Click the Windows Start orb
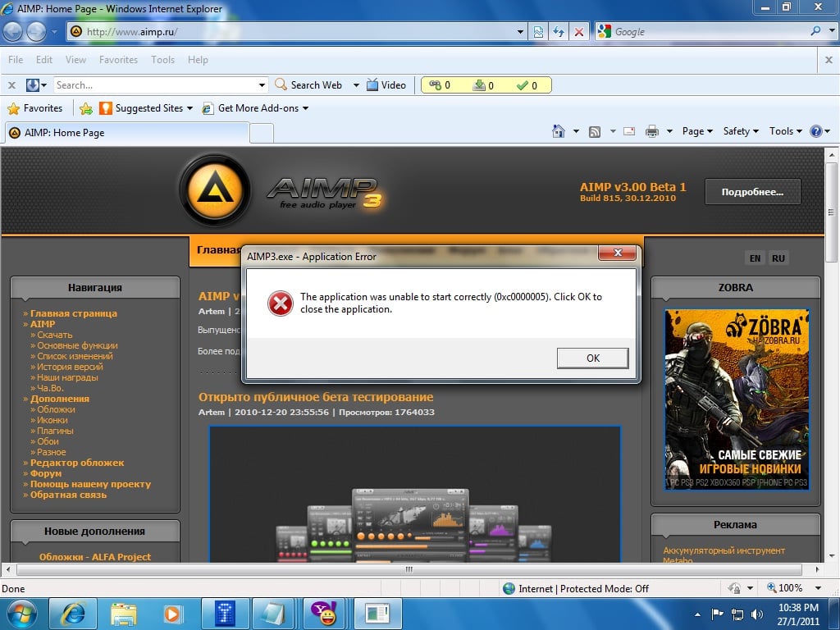840x630 pixels. [x=21, y=614]
